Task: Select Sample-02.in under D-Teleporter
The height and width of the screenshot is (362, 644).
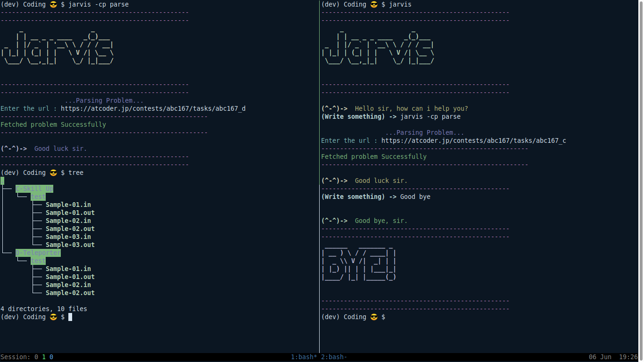Action: [x=68, y=285]
